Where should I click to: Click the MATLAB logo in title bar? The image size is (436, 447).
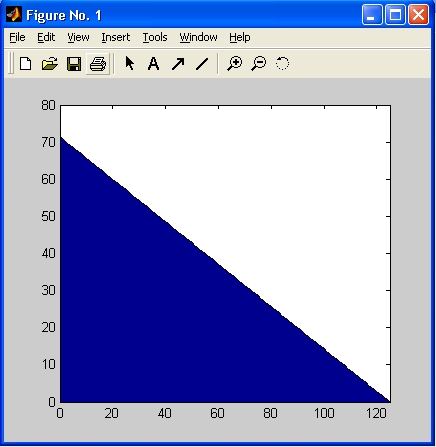coord(14,15)
